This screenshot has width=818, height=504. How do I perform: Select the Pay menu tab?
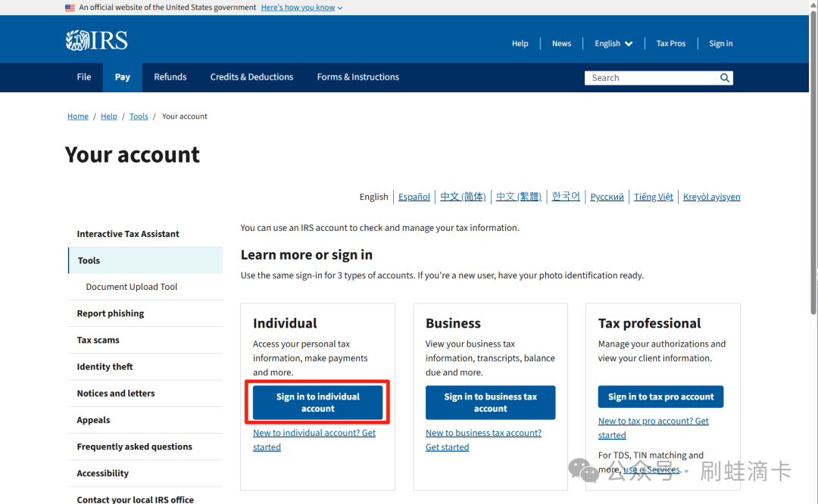123,77
